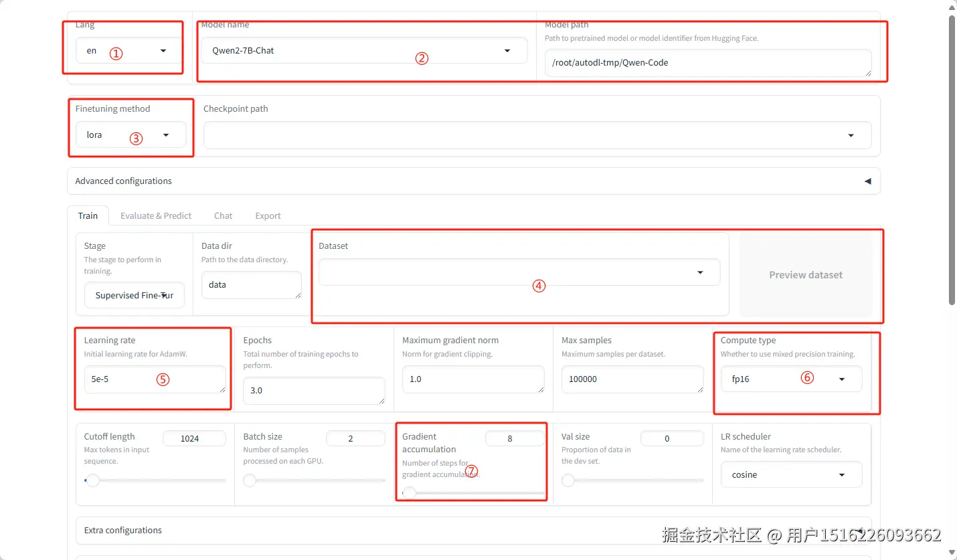Switch to the Evaluate & Predict tab
Image resolution: width=957 pixels, height=560 pixels.
click(156, 215)
